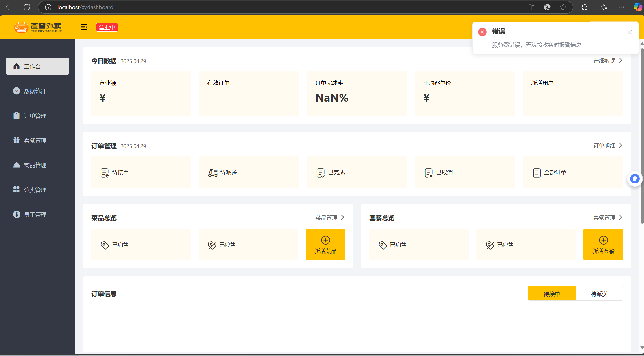Select 分类管理 menu item
Viewport: 644px width, 356px height.
(35, 190)
